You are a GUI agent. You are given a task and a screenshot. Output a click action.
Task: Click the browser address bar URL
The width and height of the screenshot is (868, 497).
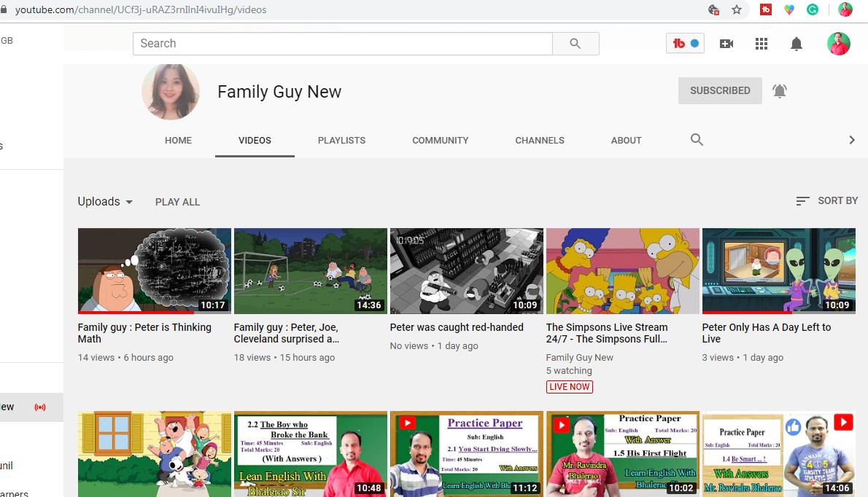141,9
